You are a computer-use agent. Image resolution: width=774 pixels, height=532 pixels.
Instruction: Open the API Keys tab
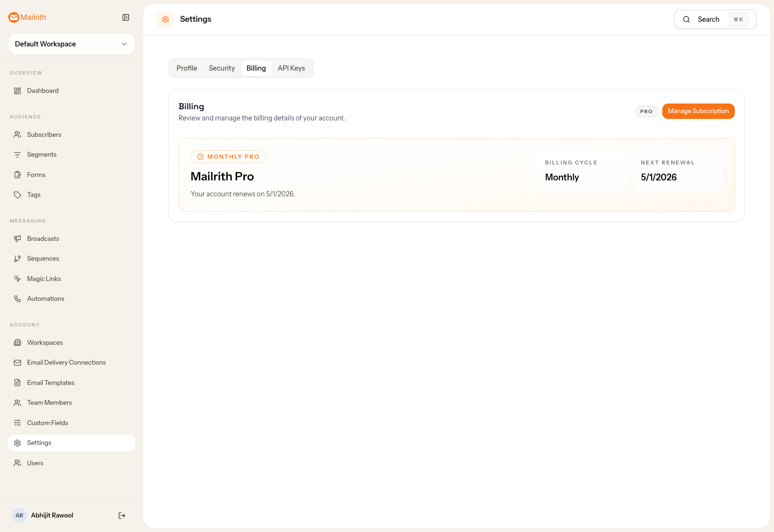pyautogui.click(x=291, y=68)
